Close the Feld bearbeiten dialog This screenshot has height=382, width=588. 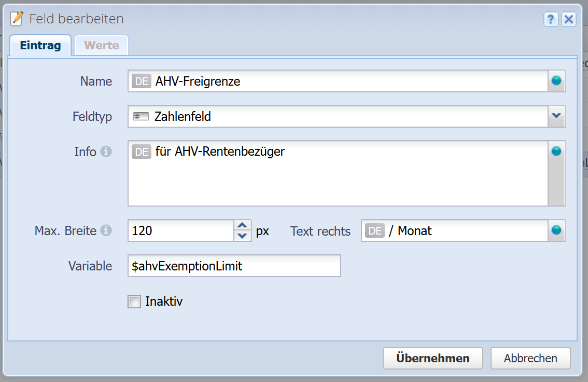[569, 20]
